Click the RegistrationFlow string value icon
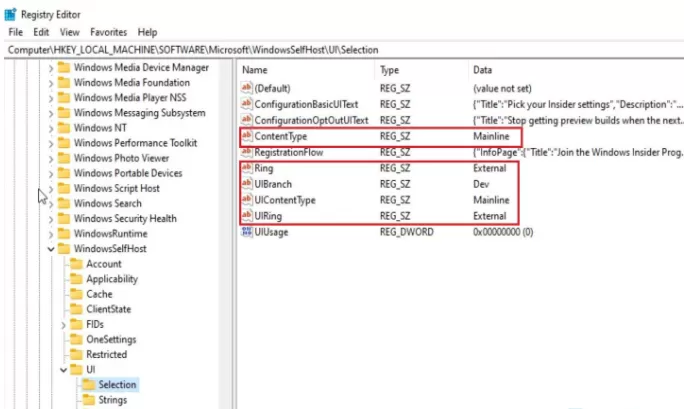The height and width of the screenshot is (409, 684). [247, 152]
